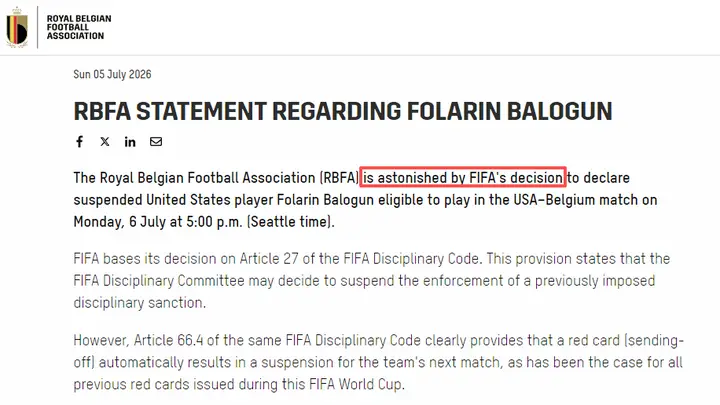Viewport: 720px width, 405px height.
Task: Click the FIFA Disciplinary Committee text
Action: coord(159,281)
